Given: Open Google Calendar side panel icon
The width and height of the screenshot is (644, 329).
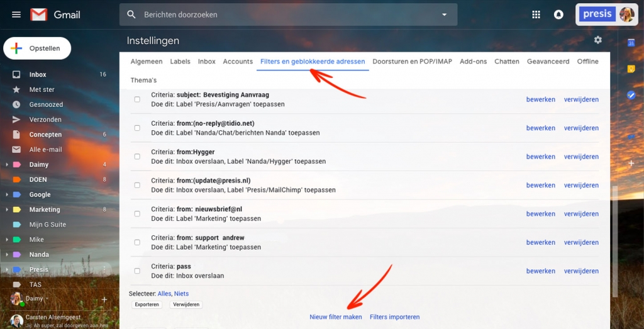Looking at the screenshot, I should (x=631, y=43).
